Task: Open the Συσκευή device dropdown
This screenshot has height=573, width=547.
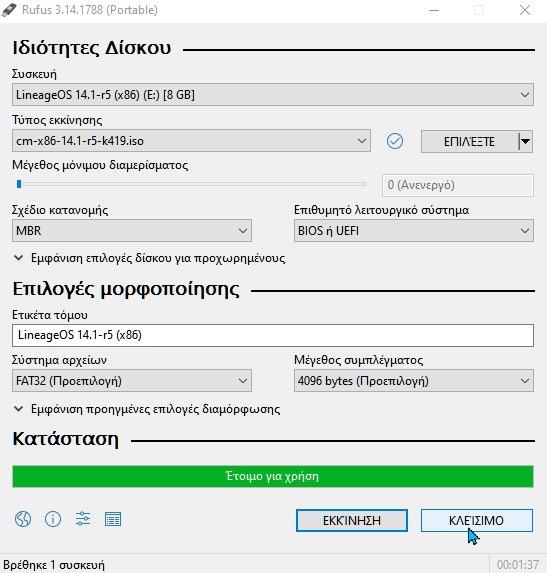Action: click(x=273, y=95)
